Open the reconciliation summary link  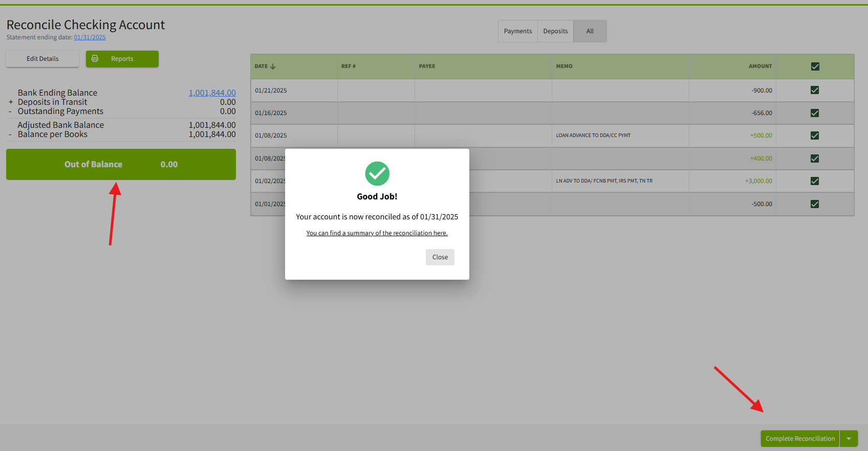(x=377, y=233)
